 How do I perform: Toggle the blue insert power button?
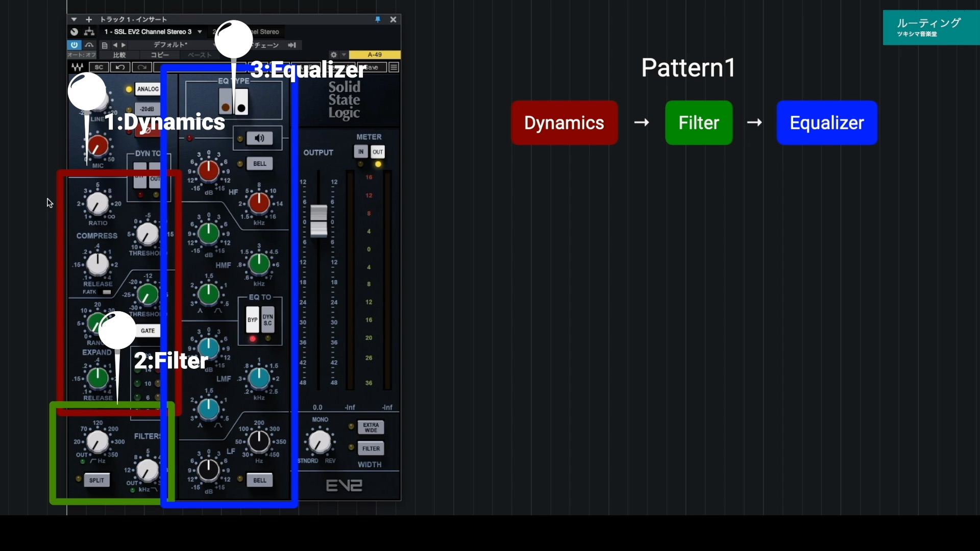74,45
